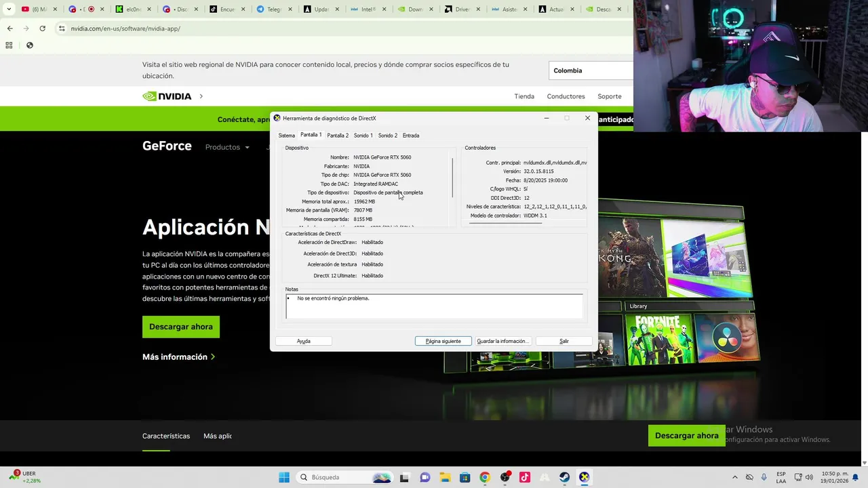Close the Telegram browser tab
The width and height of the screenshot is (868, 488).
290,9
